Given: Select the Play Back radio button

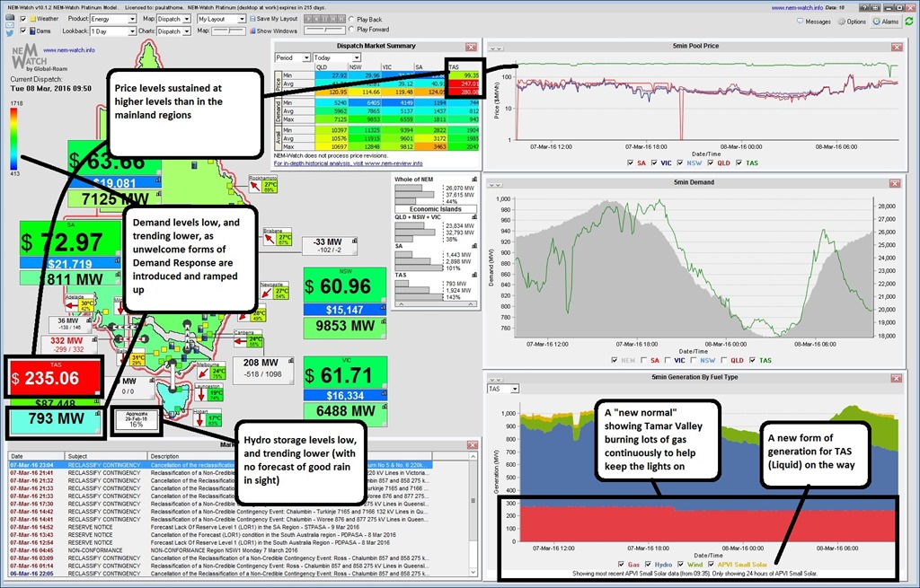Looking at the screenshot, I should [350, 19].
